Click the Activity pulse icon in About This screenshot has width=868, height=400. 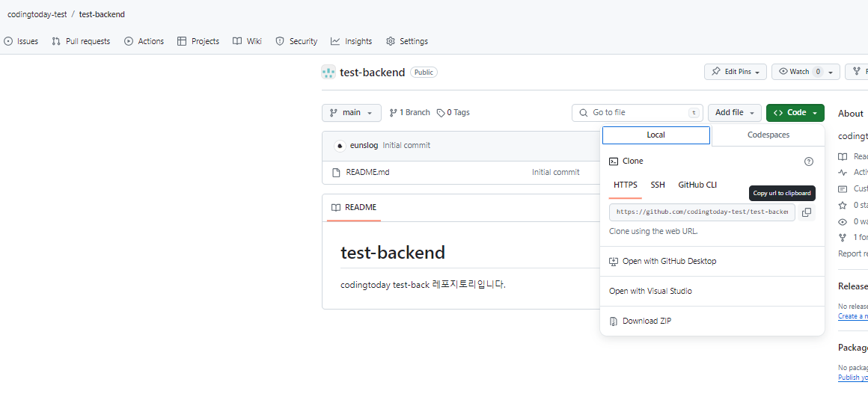point(843,172)
